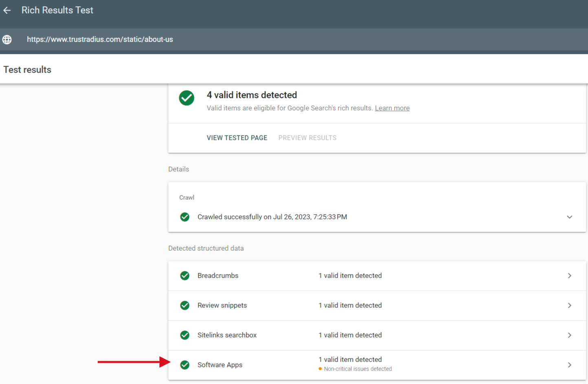Click the 'Details' section label
This screenshot has height=384, width=588.
point(179,169)
